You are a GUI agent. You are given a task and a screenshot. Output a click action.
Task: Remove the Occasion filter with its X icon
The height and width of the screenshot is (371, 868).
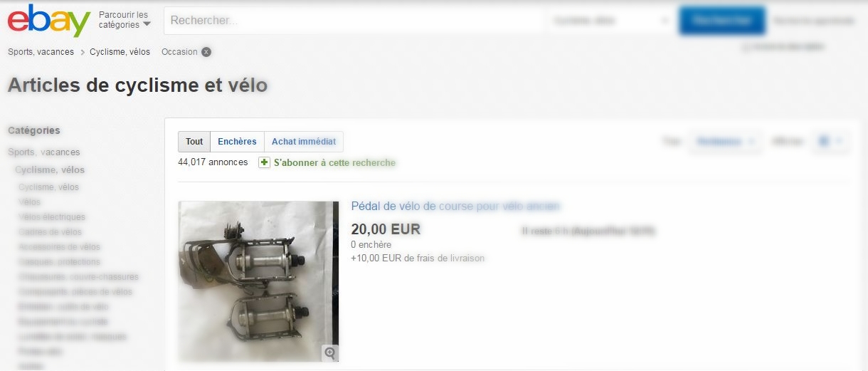pos(206,52)
